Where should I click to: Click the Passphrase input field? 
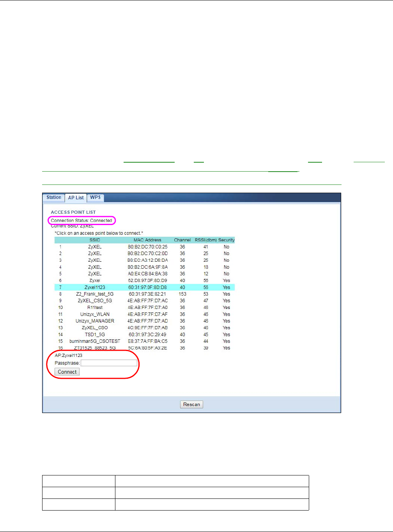109,363
